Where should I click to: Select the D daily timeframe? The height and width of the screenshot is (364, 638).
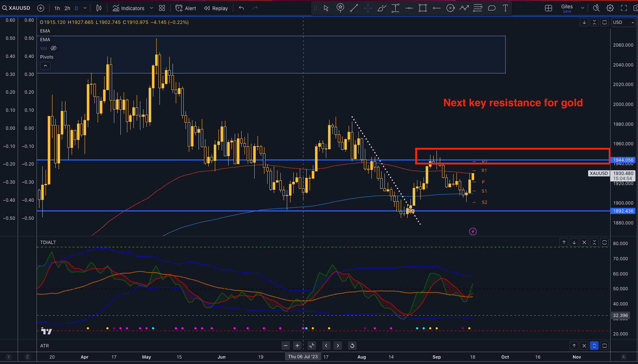pyautogui.click(x=76, y=8)
